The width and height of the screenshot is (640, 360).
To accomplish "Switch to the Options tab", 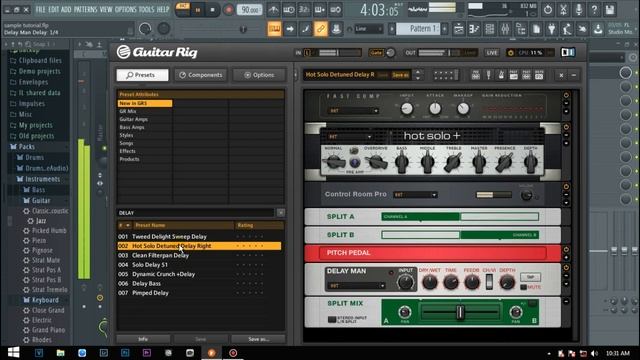I will point(259,75).
